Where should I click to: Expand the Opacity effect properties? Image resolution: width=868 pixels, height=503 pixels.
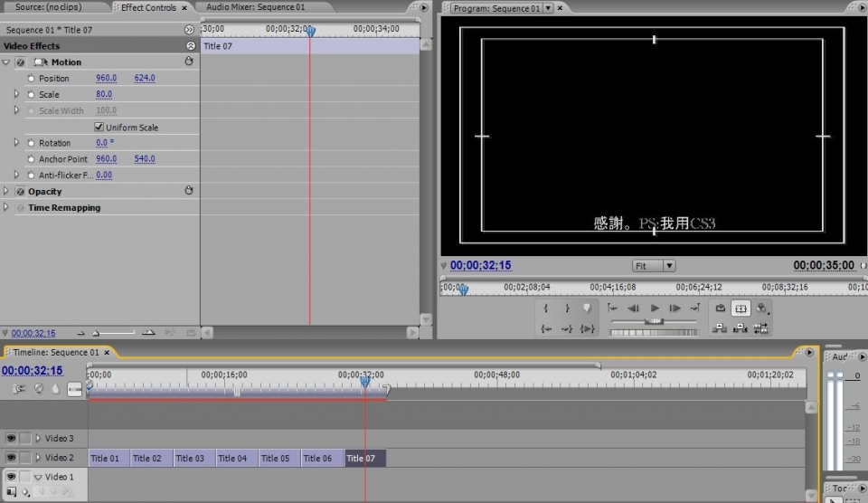coord(7,192)
